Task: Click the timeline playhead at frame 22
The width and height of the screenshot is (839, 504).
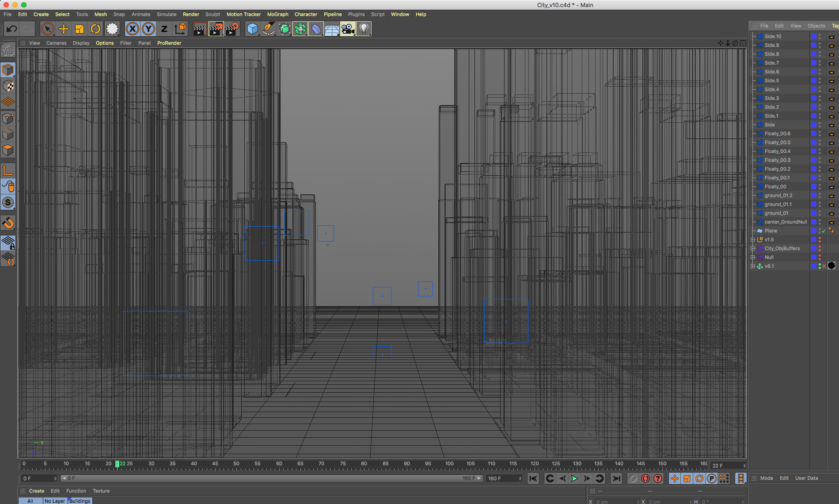Action: pos(117,464)
